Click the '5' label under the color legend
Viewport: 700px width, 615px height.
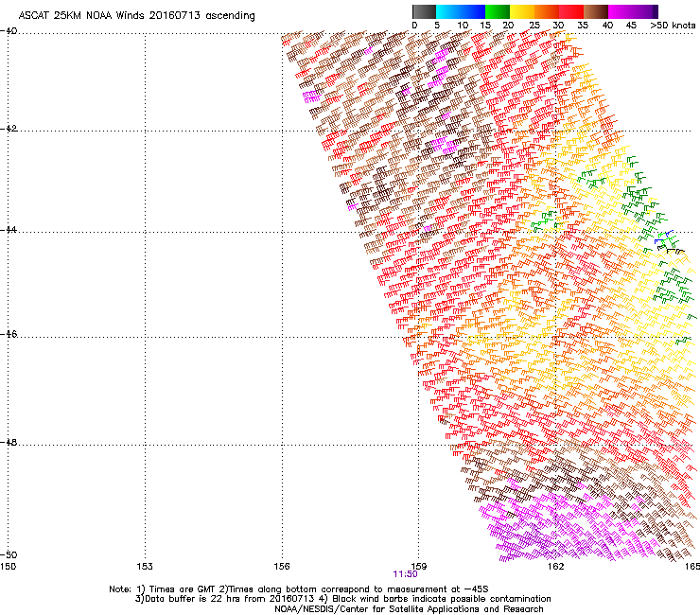pyautogui.click(x=437, y=26)
